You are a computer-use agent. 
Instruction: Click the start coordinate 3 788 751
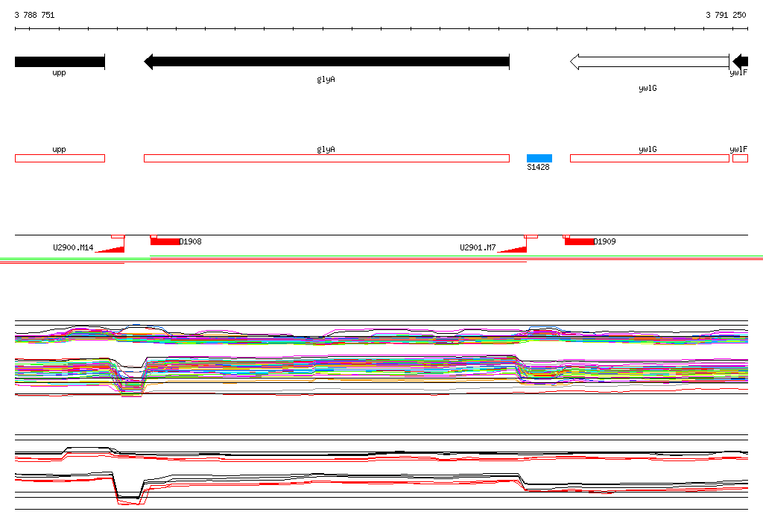click(x=34, y=15)
